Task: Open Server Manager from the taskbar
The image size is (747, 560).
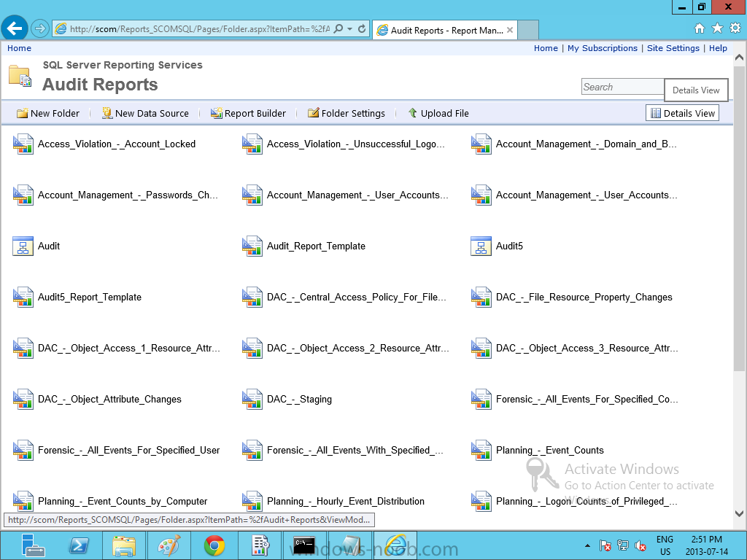Action: 32,545
